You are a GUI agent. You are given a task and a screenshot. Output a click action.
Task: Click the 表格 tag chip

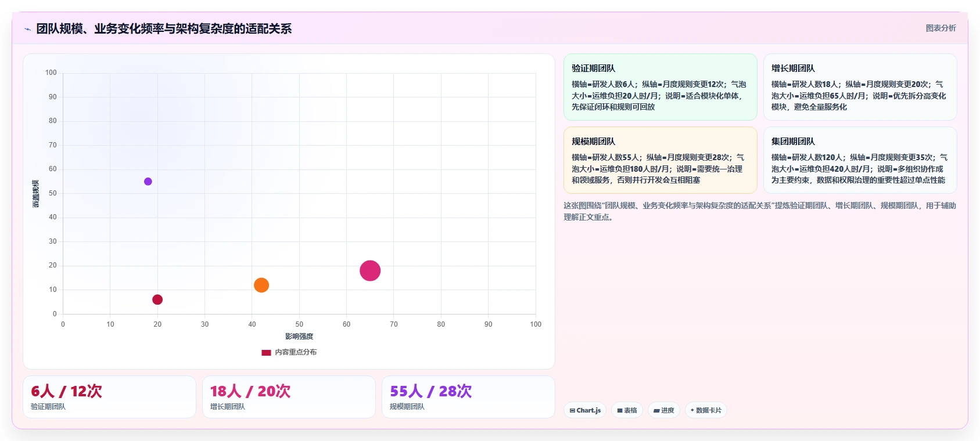pos(627,410)
